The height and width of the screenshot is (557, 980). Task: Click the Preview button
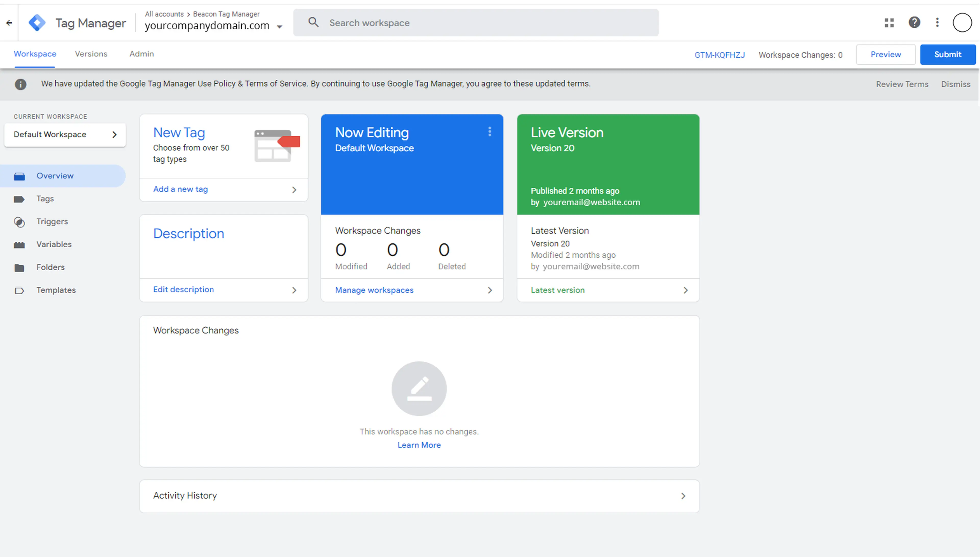(x=886, y=55)
